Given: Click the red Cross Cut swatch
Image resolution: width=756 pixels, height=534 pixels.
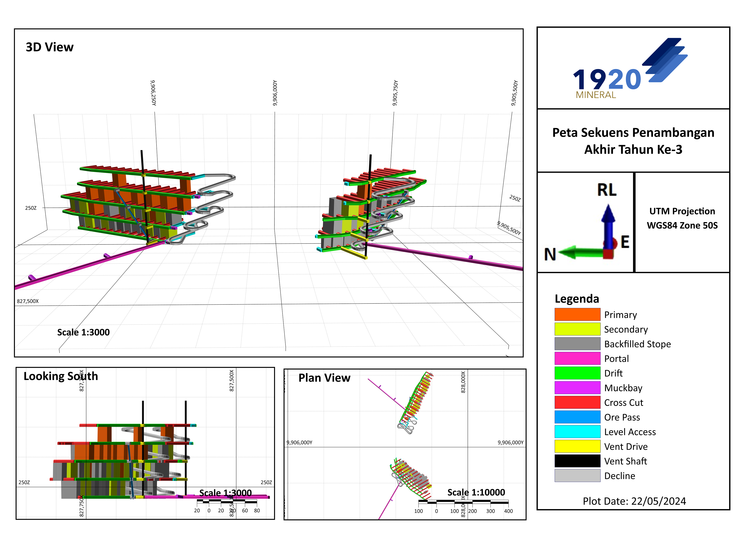Looking at the screenshot, I should [x=577, y=402].
